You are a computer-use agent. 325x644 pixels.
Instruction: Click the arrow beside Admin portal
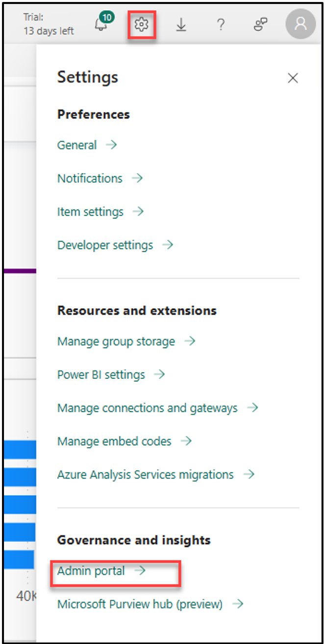[x=140, y=570]
